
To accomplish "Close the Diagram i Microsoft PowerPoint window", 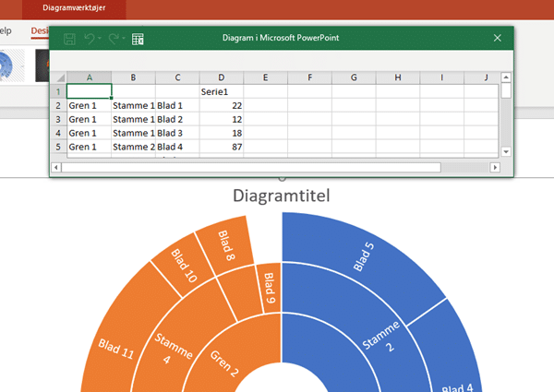I will pos(498,38).
